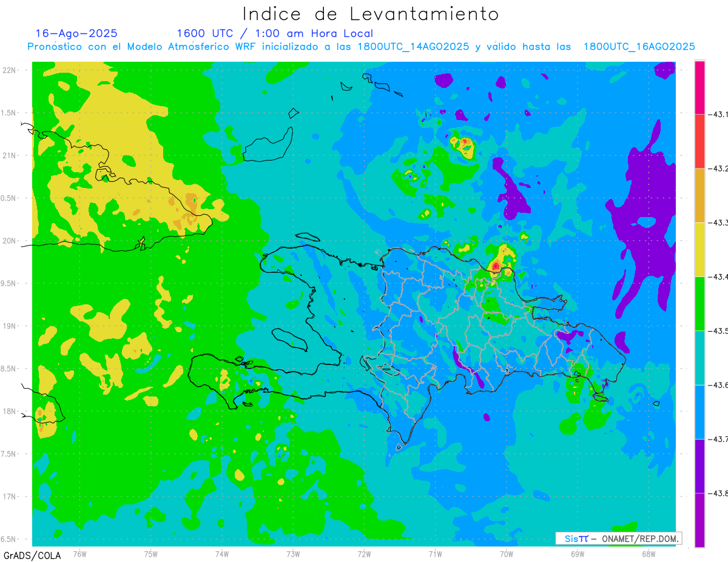Click the '70W' longitude label
Viewport: 728px width, 562px height.
coord(507,554)
